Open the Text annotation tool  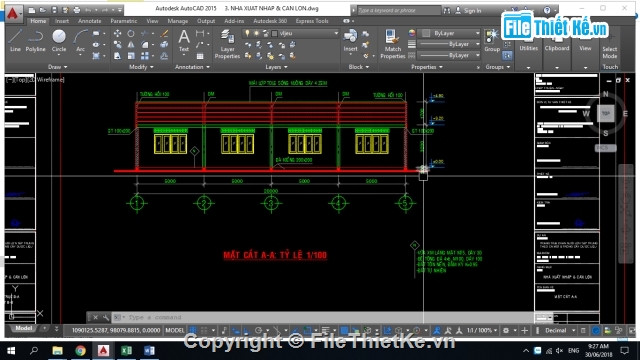(184, 41)
